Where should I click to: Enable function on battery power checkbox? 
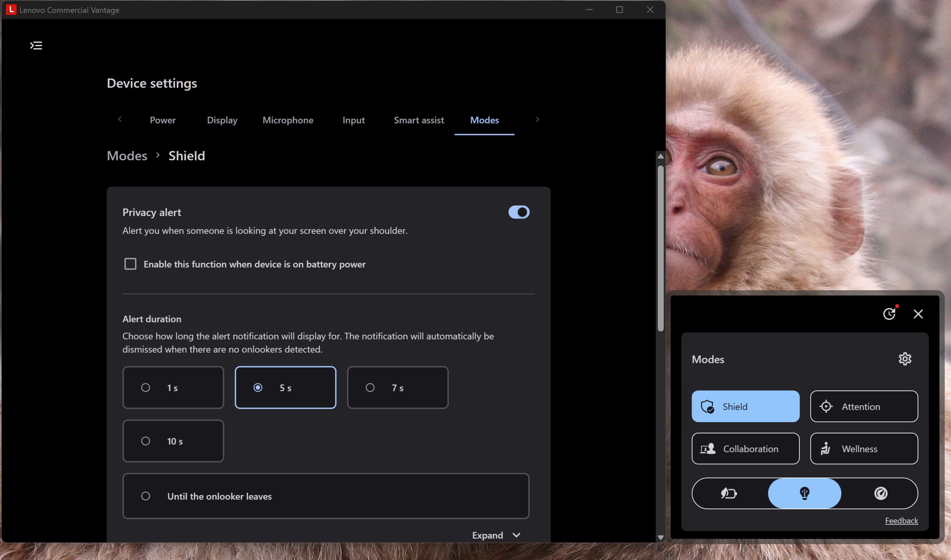point(130,264)
